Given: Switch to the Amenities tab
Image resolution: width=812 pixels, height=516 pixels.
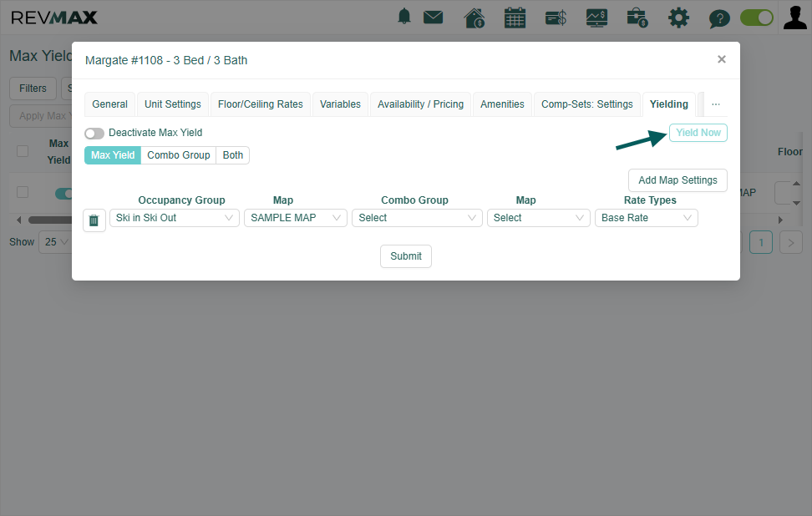Looking at the screenshot, I should click(x=502, y=104).
